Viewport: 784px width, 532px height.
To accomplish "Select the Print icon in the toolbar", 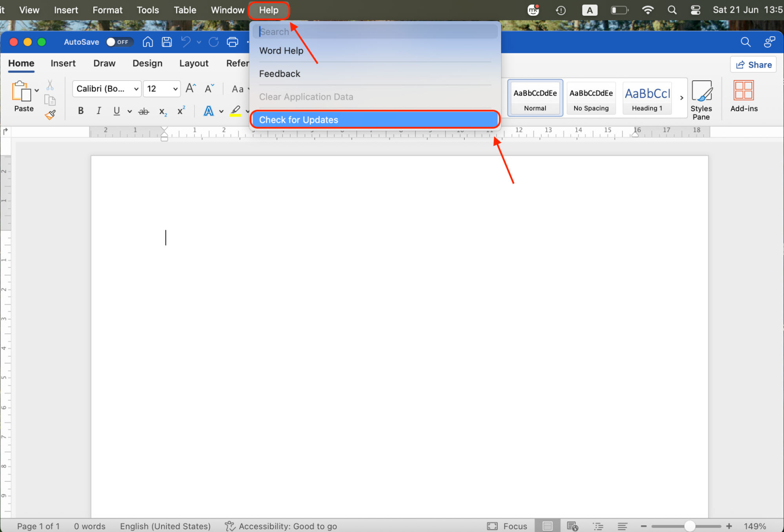I will (x=232, y=42).
